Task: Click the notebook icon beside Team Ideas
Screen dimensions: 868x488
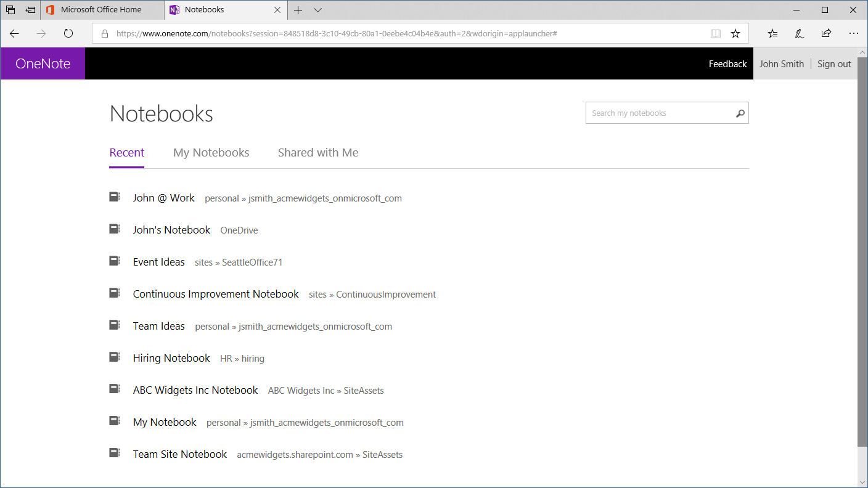Action: pos(114,325)
